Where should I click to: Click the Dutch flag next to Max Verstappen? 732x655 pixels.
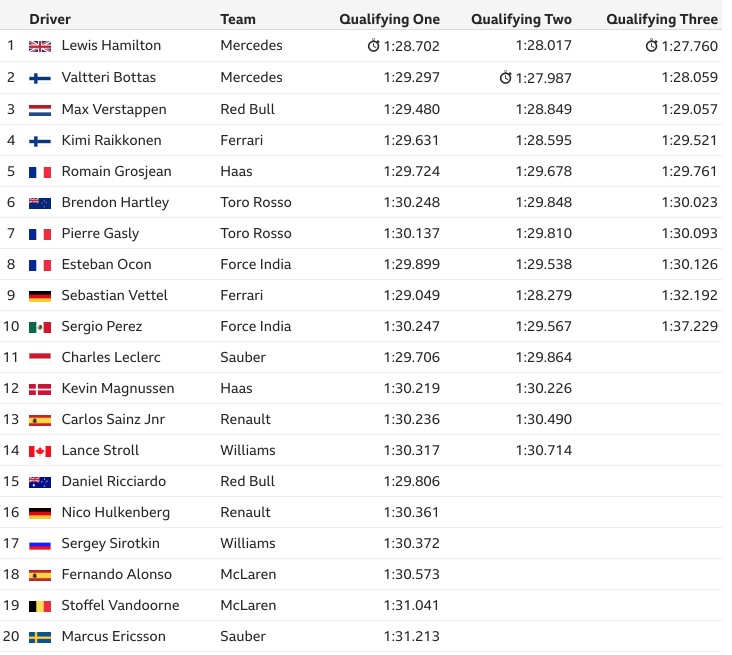click(x=40, y=110)
